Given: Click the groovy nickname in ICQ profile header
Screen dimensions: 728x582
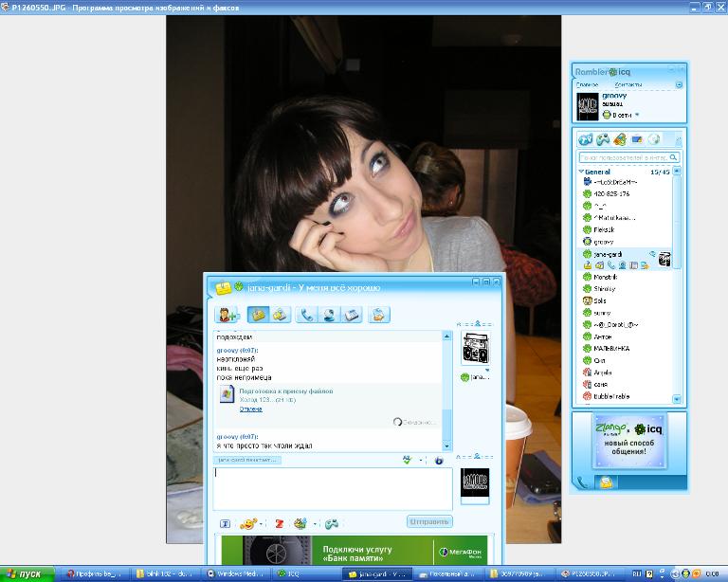Looking at the screenshot, I should [x=614, y=96].
